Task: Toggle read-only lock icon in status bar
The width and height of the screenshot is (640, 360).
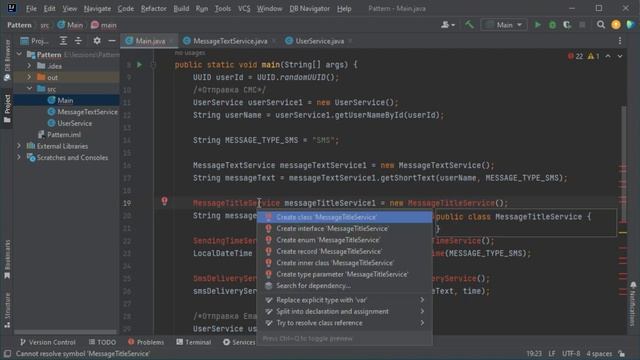Action: 621,354
